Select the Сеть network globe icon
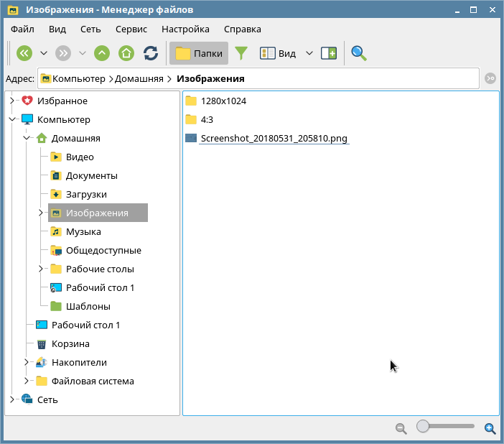This screenshot has width=504, height=444. click(x=27, y=399)
